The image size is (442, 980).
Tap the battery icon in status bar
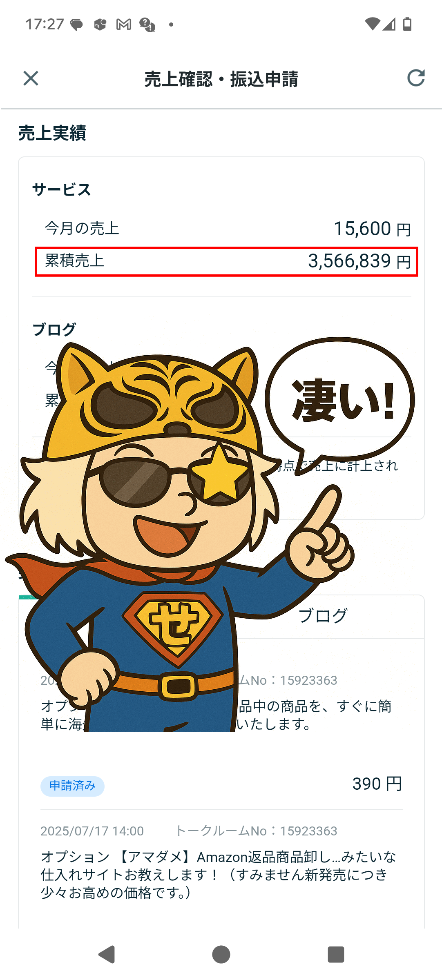[x=407, y=24]
